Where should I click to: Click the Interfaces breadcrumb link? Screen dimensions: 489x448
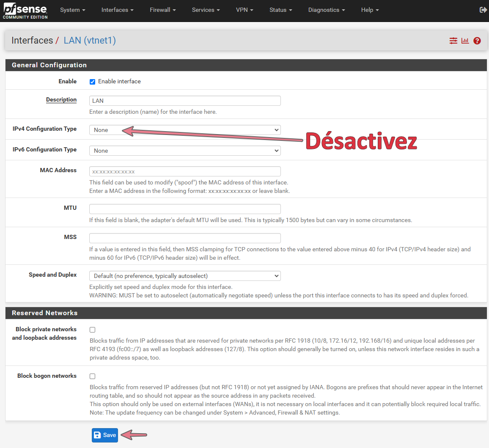pos(32,41)
